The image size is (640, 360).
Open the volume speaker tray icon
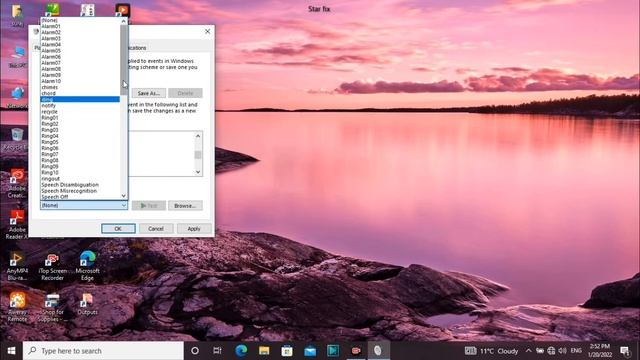[562, 351]
